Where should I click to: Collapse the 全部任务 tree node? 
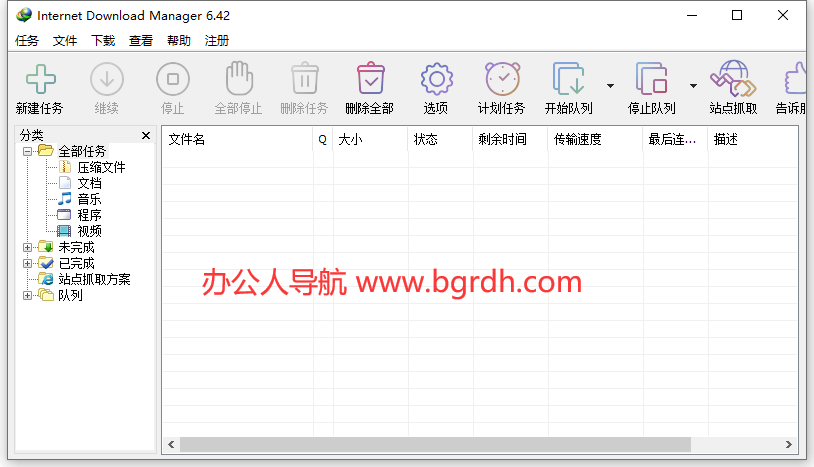tap(28, 152)
